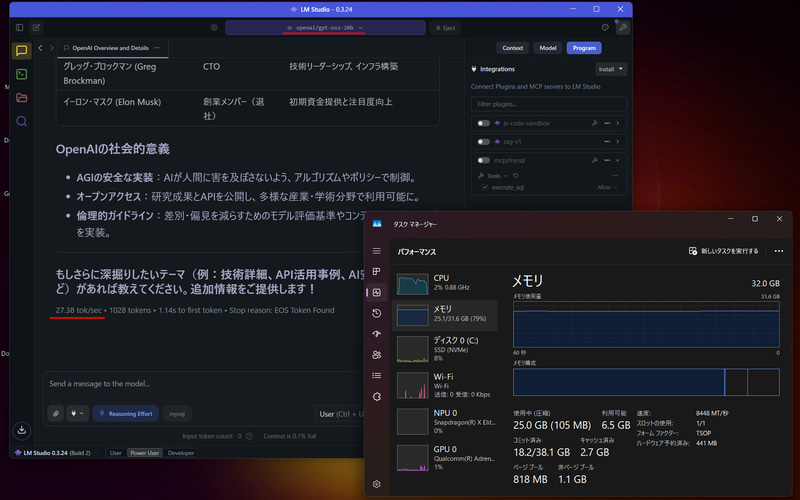Enable the js-code-sandbox plugin toggle
This screenshot has height=500, width=800.
click(x=483, y=123)
